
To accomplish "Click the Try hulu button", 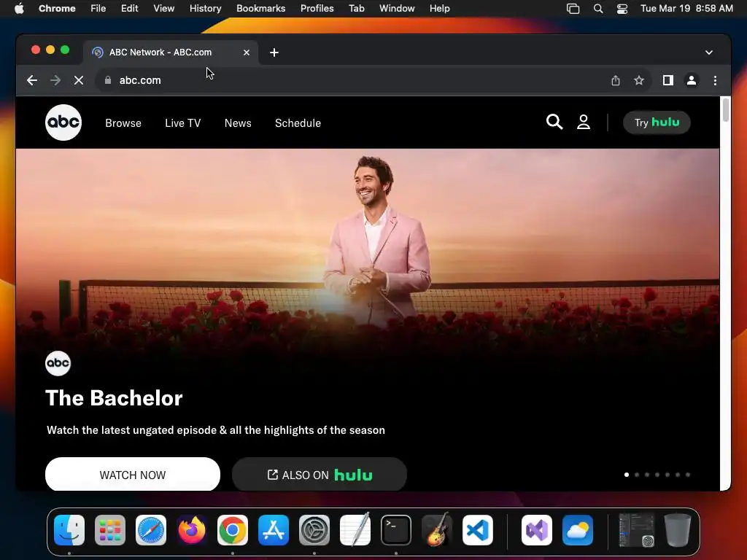I will pyautogui.click(x=657, y=122).
